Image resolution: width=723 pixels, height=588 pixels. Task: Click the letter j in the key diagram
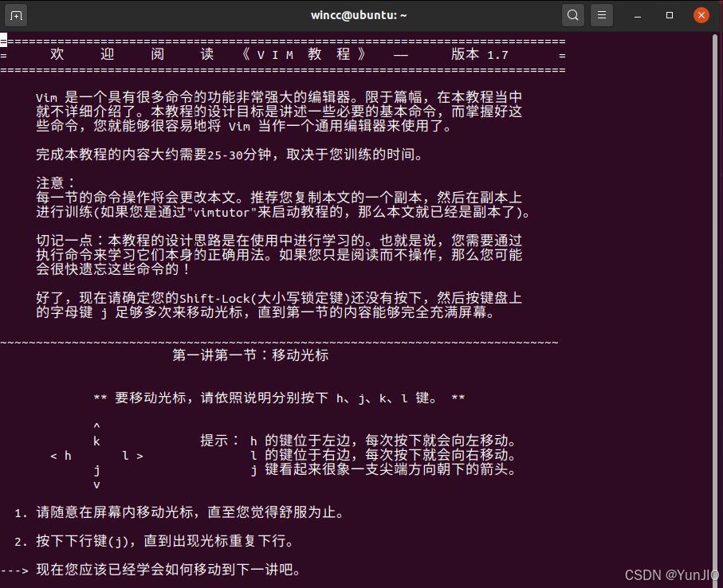[x=96, y=470]
